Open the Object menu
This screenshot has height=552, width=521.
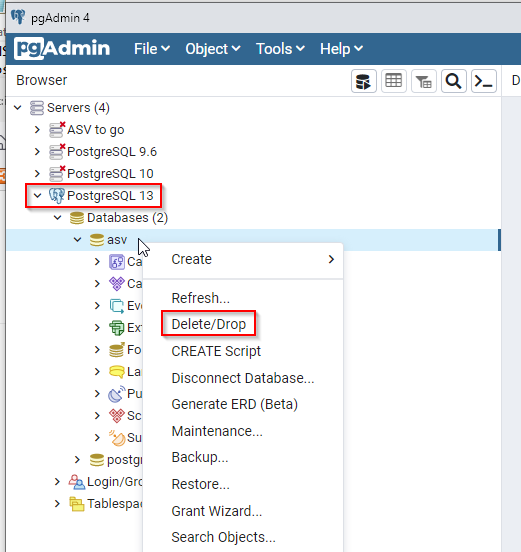[213, 49]
